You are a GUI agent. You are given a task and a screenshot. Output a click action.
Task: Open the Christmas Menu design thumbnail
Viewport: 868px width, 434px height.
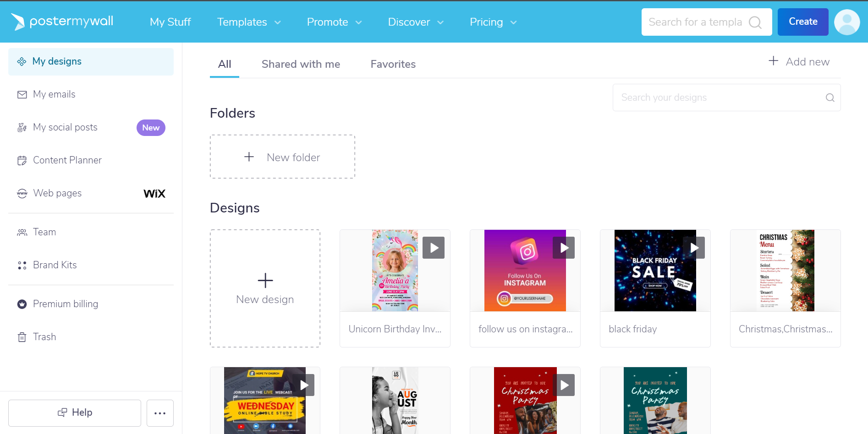point(785,271)
